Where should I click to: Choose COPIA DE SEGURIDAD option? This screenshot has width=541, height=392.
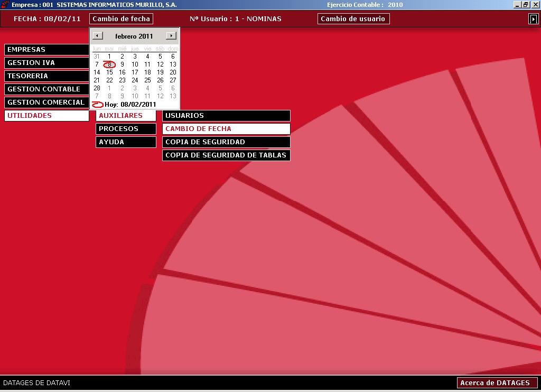[226, 142]
